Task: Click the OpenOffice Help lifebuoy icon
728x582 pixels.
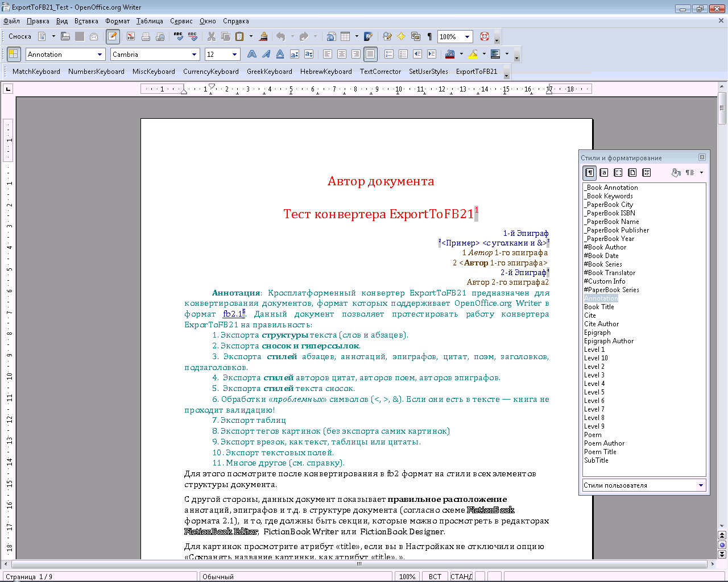Action: coord(485,36)
